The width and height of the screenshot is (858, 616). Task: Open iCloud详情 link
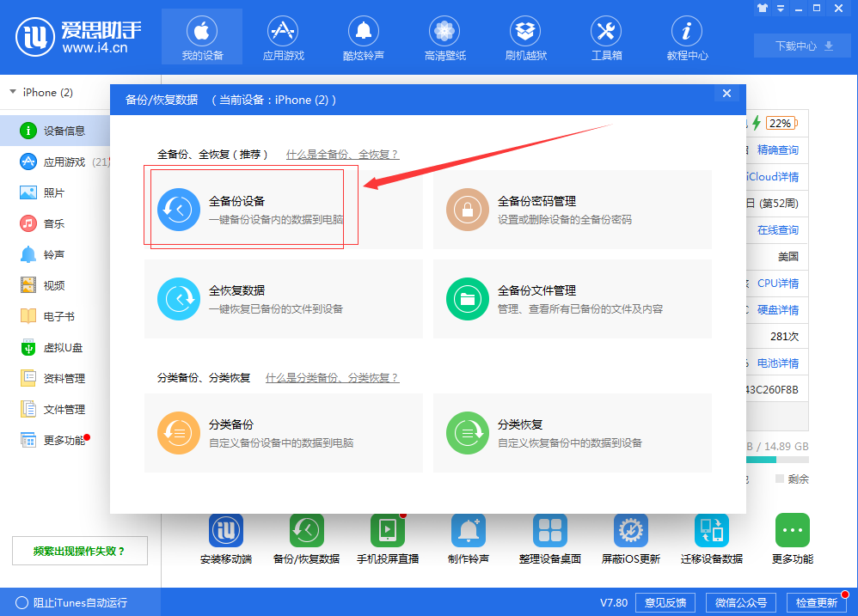773,176
